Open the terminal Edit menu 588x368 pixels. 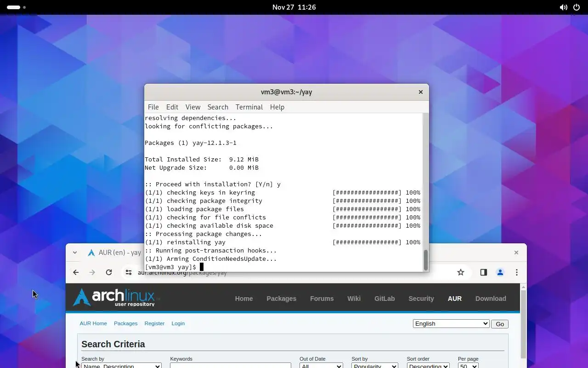click(x=172, y=107)
